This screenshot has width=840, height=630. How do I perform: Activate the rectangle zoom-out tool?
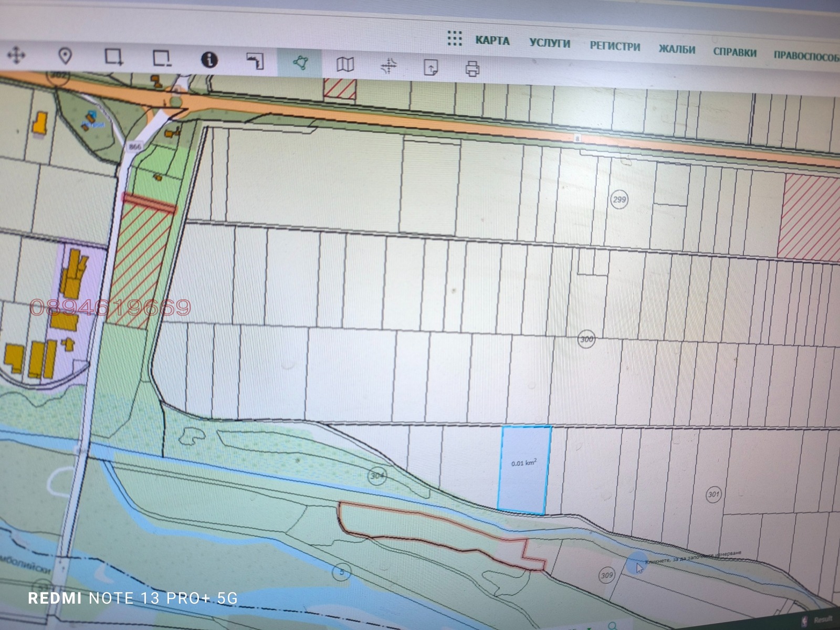(x=162, y=58)
